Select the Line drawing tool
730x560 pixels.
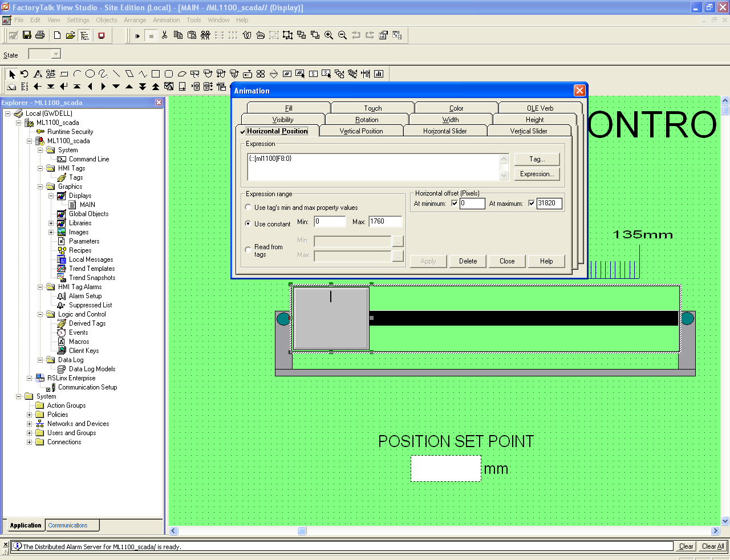tap(116, 74)
